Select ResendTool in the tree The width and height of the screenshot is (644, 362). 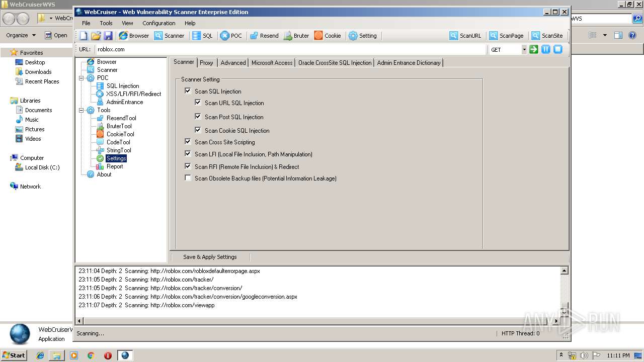coord(121,118)
